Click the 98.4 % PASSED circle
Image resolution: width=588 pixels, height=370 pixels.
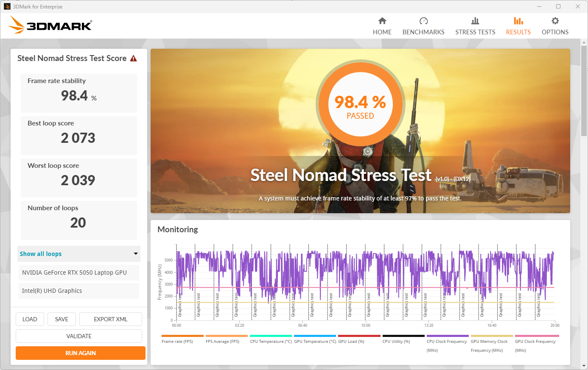click(x=360, y=103)
